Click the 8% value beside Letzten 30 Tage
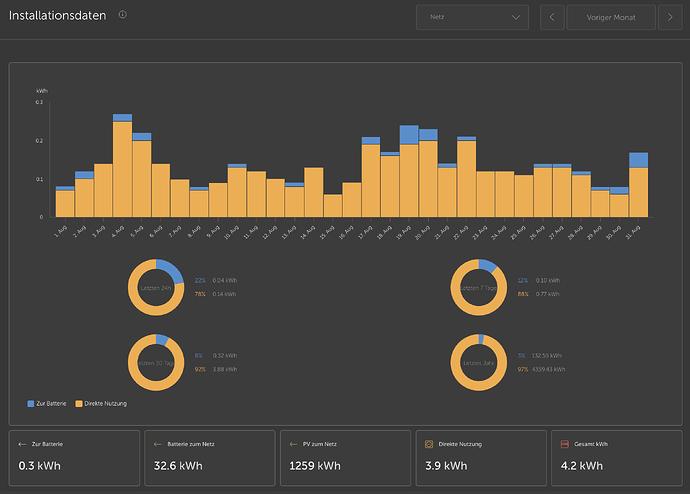Image resolution: width=690 pixels, height=494 pixels. tap(198, 356)
